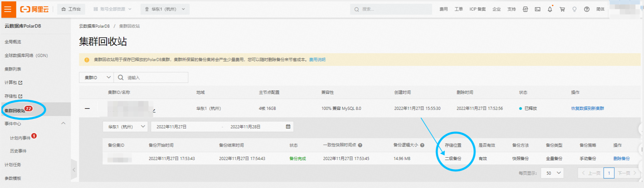This screenshot has width=644, height=188.
Task: Click the 全量备份 backup type cell
Action: 554,159
